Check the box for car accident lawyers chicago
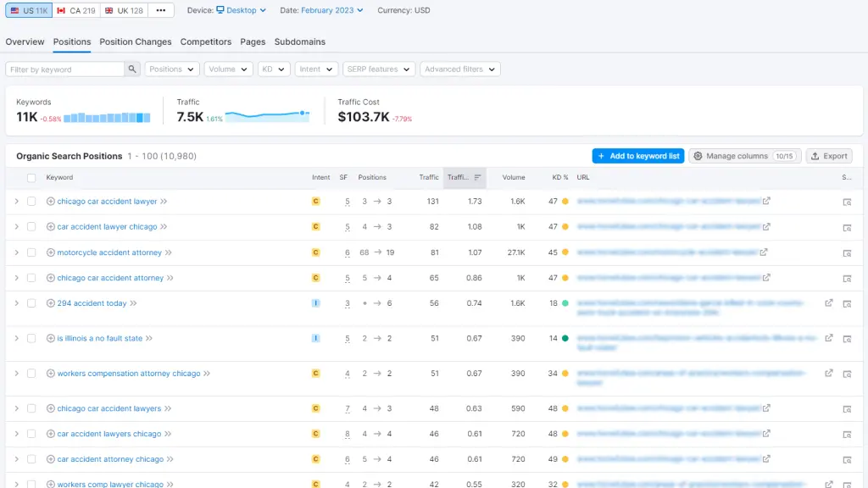 (x=31, y=434)
